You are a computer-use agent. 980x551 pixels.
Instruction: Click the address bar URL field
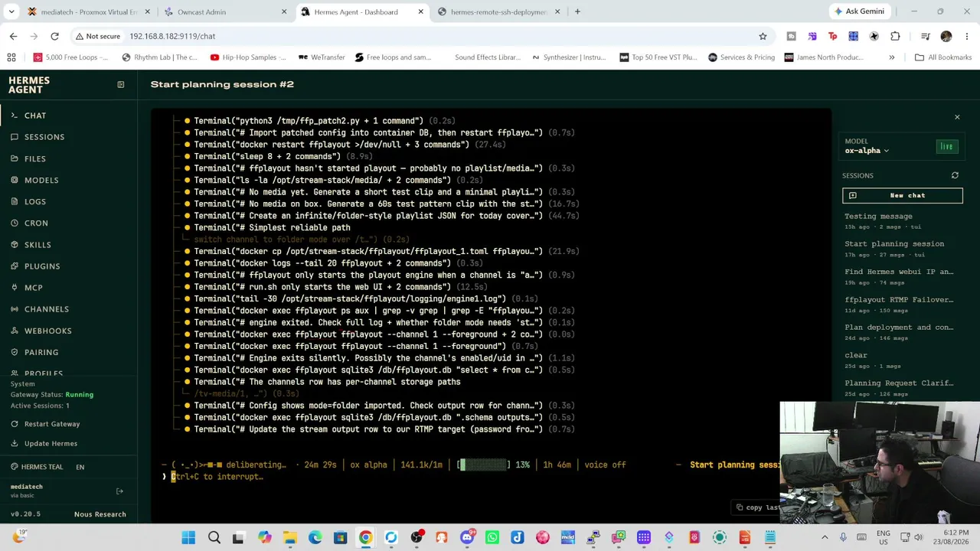click(x=440, y=36)
